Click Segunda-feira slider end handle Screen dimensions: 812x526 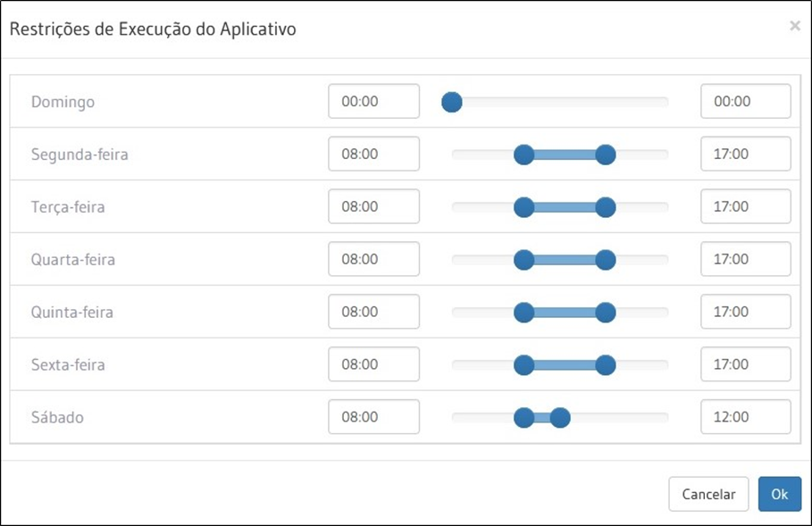[606, 154]
